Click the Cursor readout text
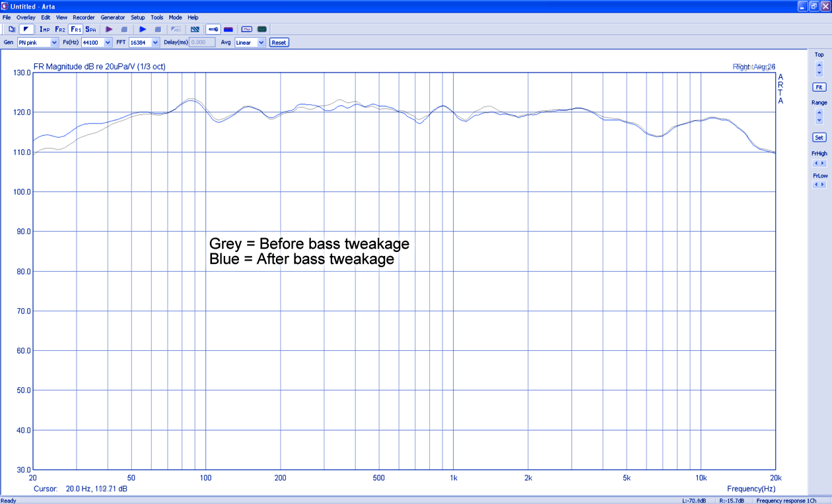The height and width of the screenshot is (504, 832). pyautogui.click(x=81, y=489)
